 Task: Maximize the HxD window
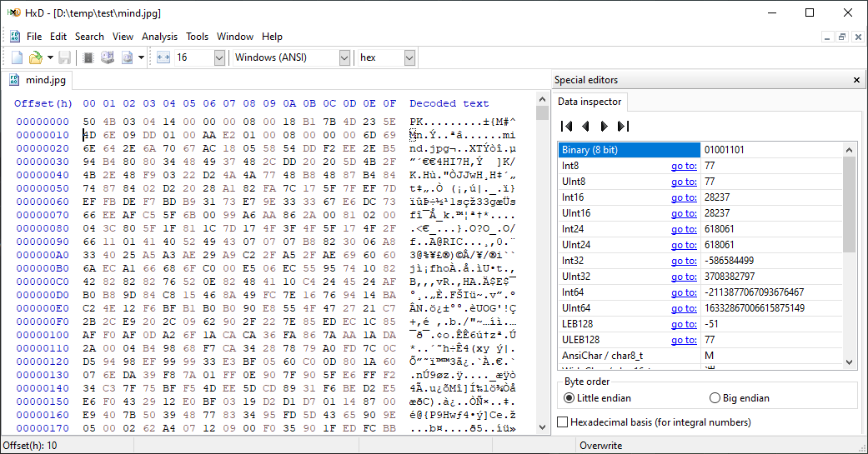(x=810, y=12)
